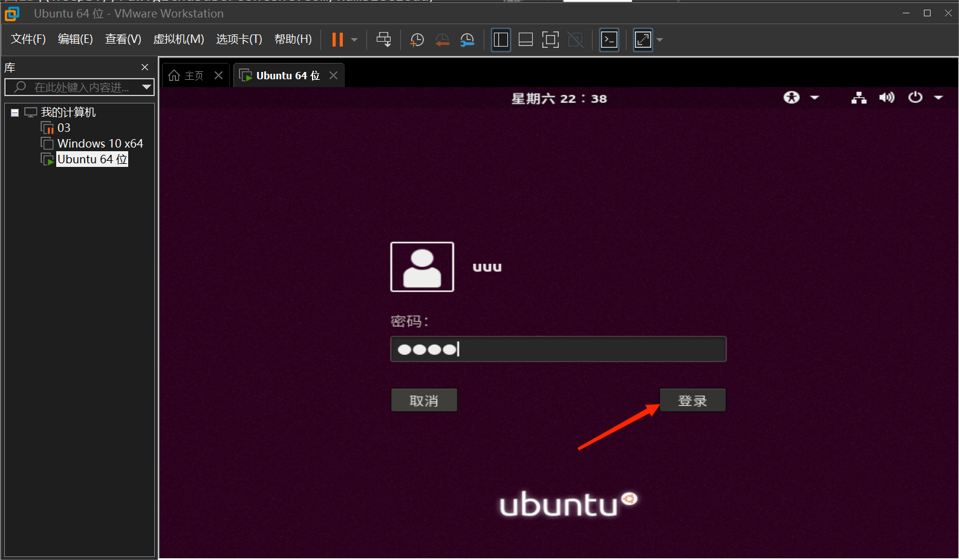Click the uuu user avatar
The height and width of the screenshot is (560, 959).
(x=422, y=267)
